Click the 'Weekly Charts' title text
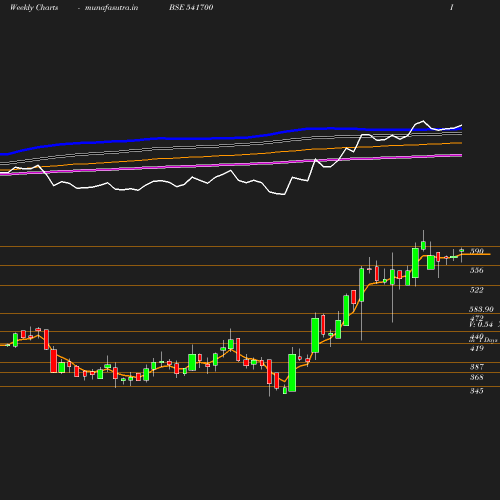Image resolution: width=500 pixels, height=500 pixels. point(34,8)
